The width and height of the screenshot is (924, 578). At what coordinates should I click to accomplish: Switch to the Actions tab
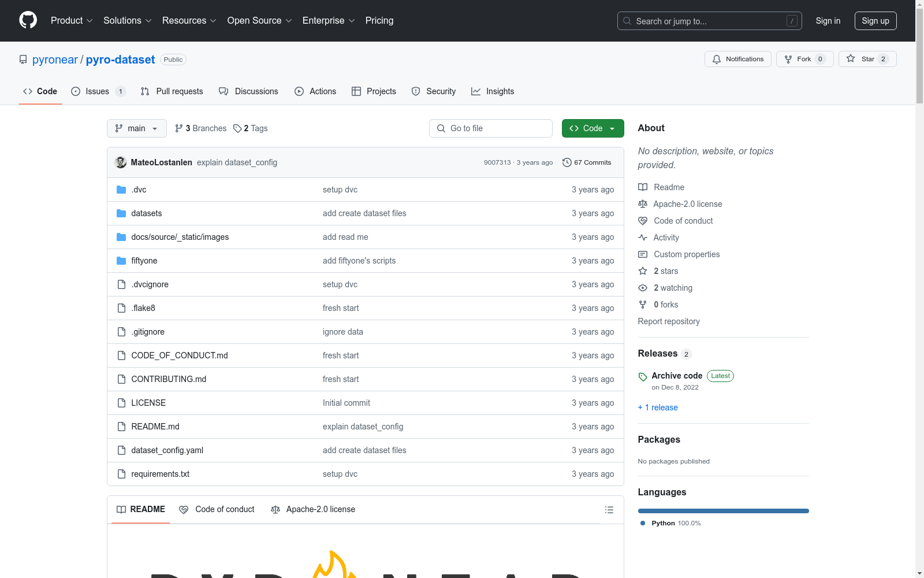(x=315, y=91)
